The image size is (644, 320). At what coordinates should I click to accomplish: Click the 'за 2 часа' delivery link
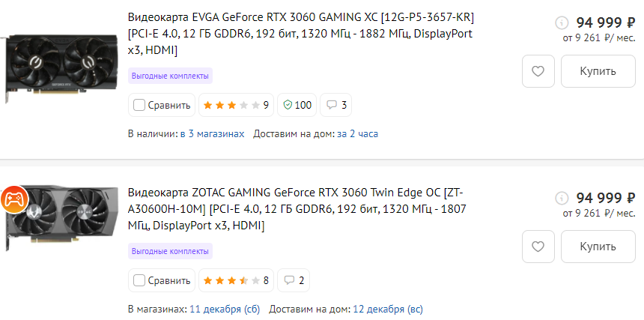357,133
